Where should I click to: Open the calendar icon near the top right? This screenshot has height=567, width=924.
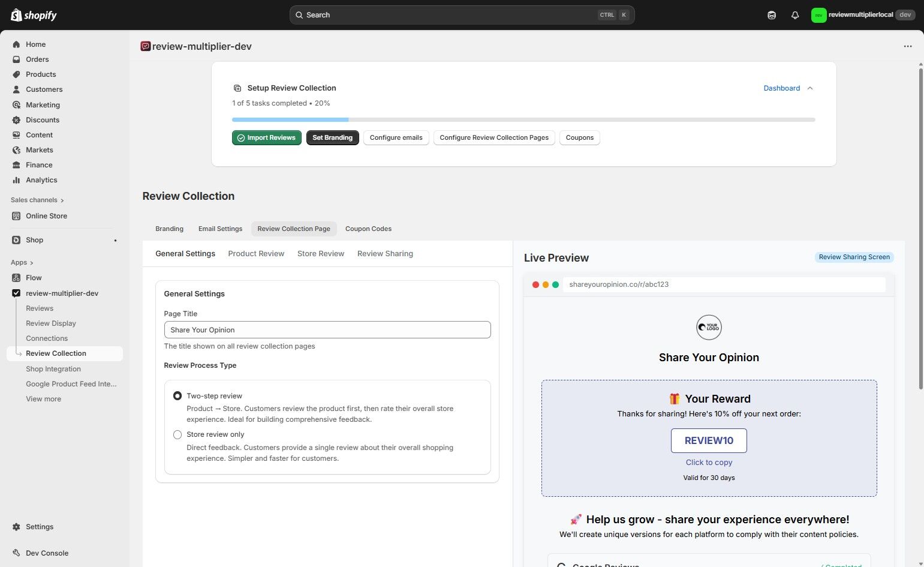(772, 14)
